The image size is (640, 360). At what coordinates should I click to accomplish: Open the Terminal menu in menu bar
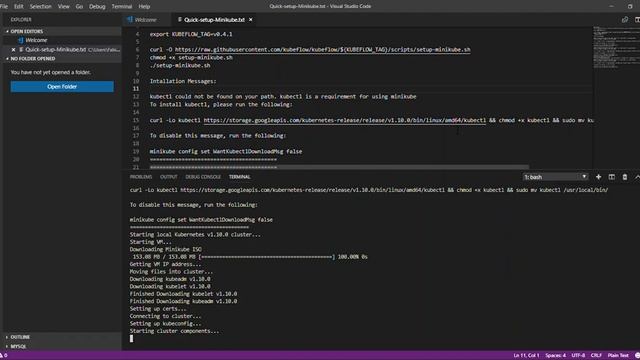pyautogui.click(x=122, y=7)
